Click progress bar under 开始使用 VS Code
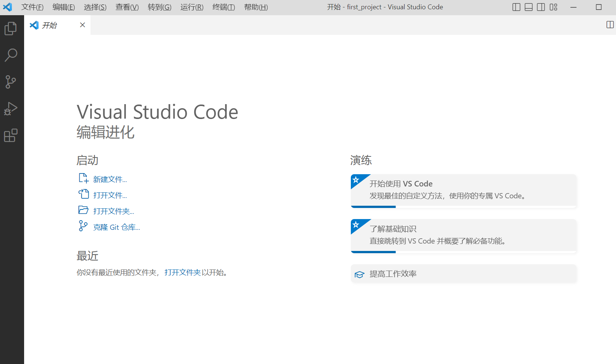Screen dimensions: 616x364 (464, 207)
